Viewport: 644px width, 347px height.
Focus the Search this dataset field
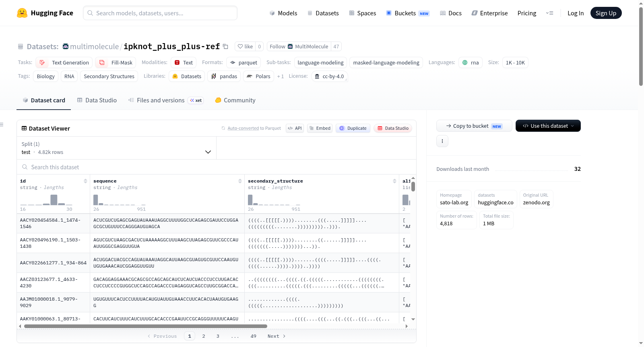pyautogui.click(x=217, y=167)
